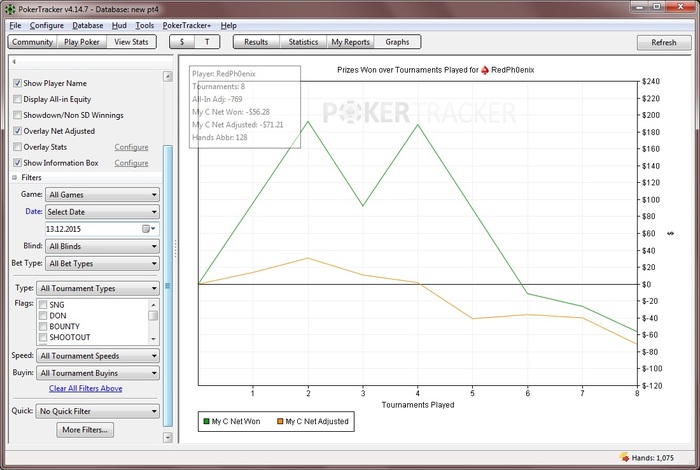
Task: Click Configure link next to Show Information Box
Action: [131, 163]
